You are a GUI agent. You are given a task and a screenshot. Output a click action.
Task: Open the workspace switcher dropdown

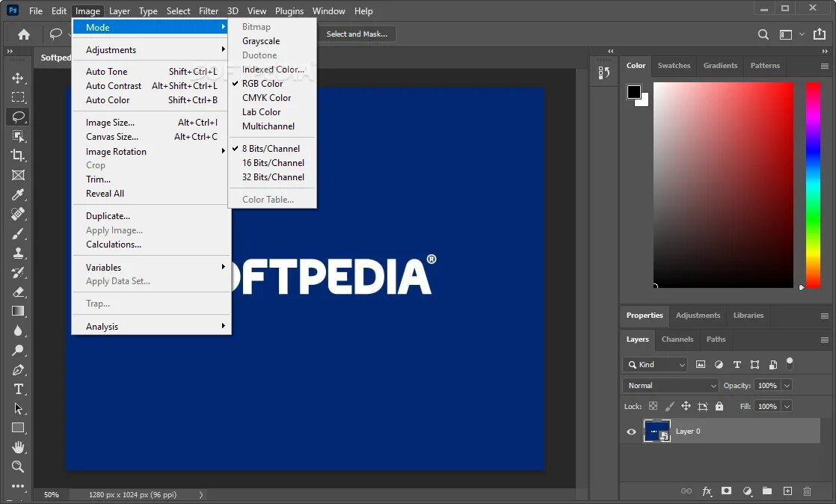(790, 34)
